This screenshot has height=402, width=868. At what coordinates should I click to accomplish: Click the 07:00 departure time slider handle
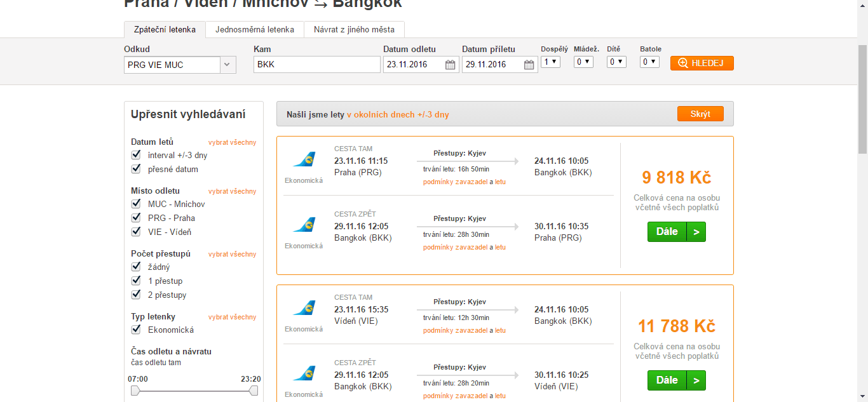[135, 391]
